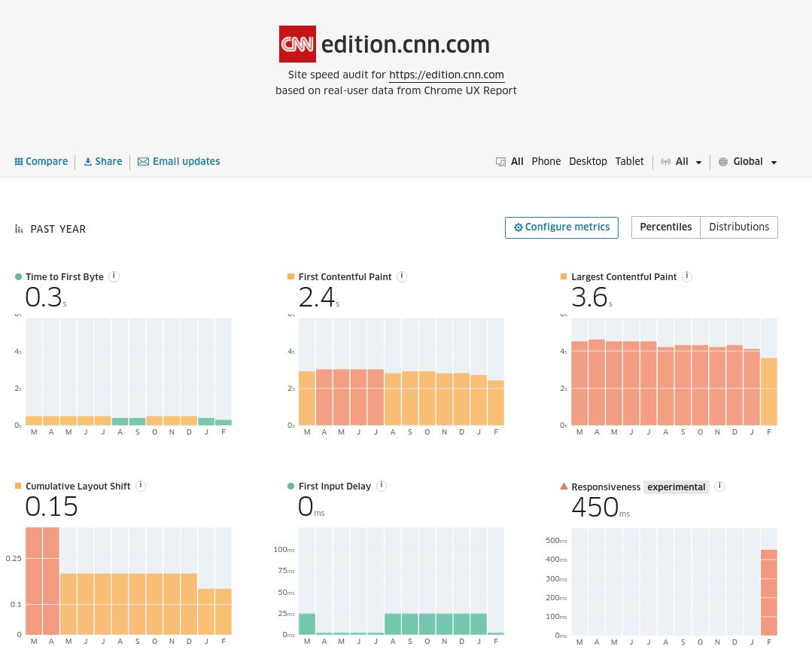Viewport: 812px width, 668px height.
Task: Click the Compare link
Action: (41, 161)
